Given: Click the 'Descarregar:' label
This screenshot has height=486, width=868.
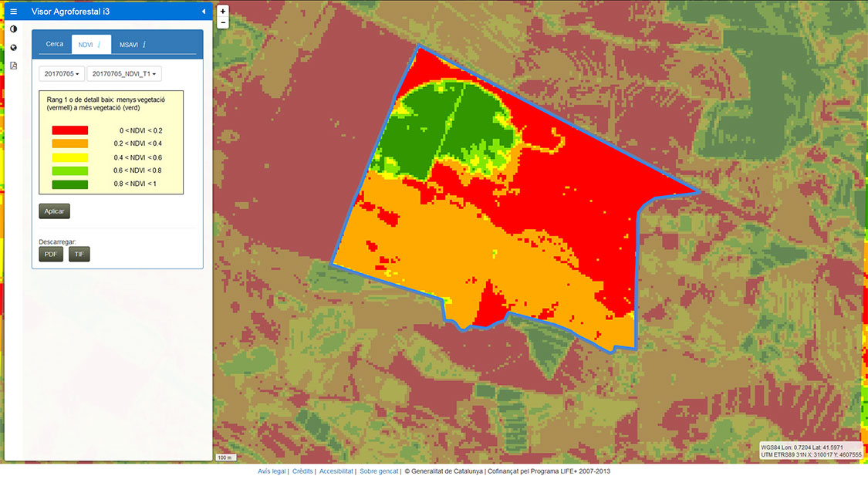Looking at the screenshot, I should coord(58,242).
